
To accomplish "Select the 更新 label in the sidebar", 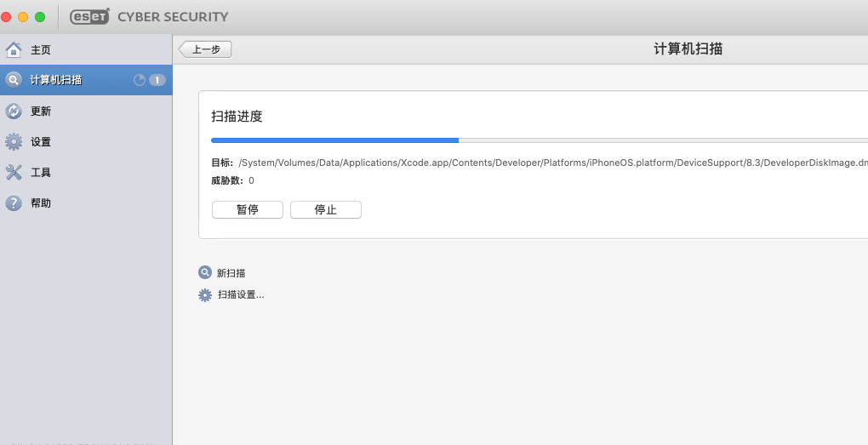I will [x=41, y=111].
